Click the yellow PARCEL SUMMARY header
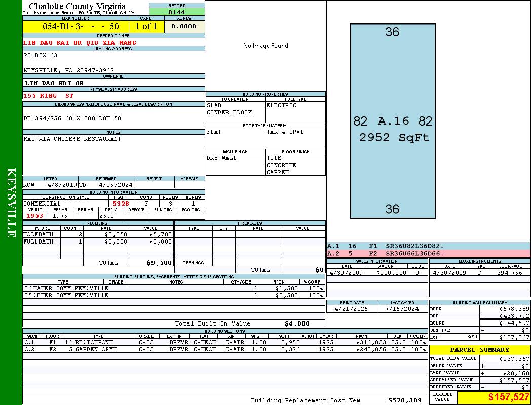532x405 pixels. 479,350
